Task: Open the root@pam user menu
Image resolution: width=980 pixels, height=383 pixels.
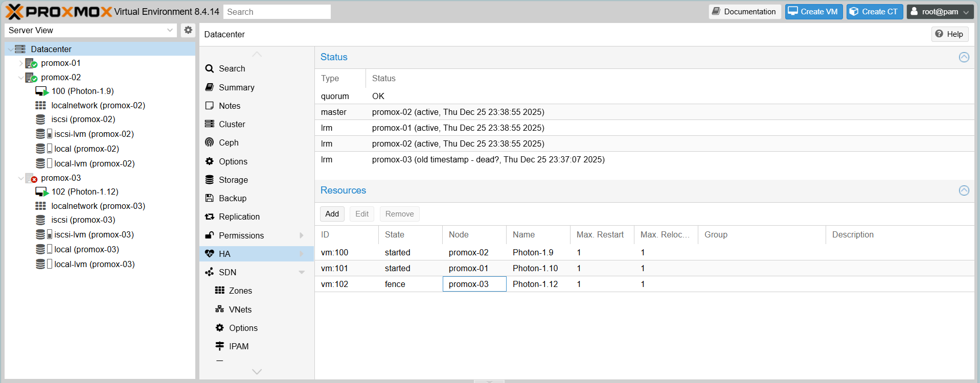Action: click(940, 12)
